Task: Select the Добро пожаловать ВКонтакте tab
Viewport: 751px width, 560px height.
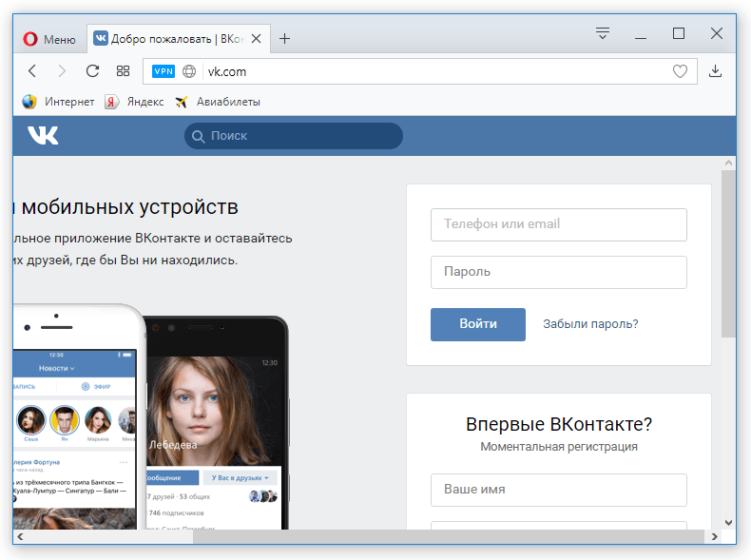Action: coord(178,39)
